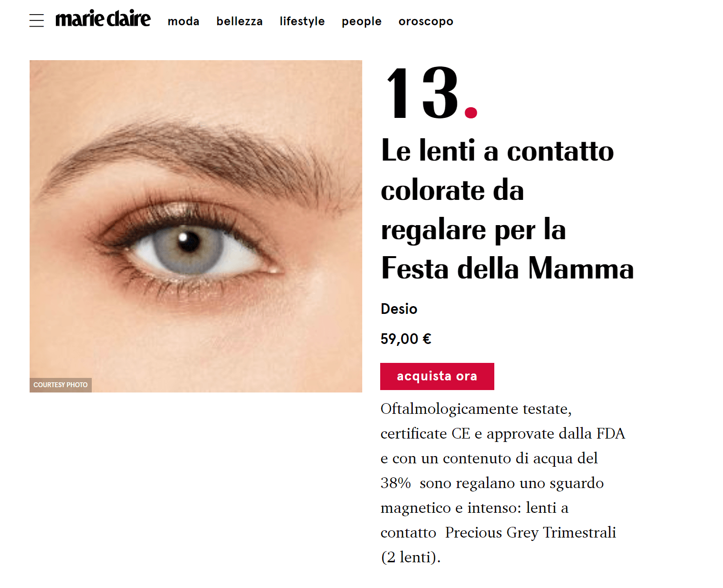The width and height of the screenshot is (723, 588).
Task: Open the eye close-up product photo
Action: pyautogui.click(x=196, y=226)
